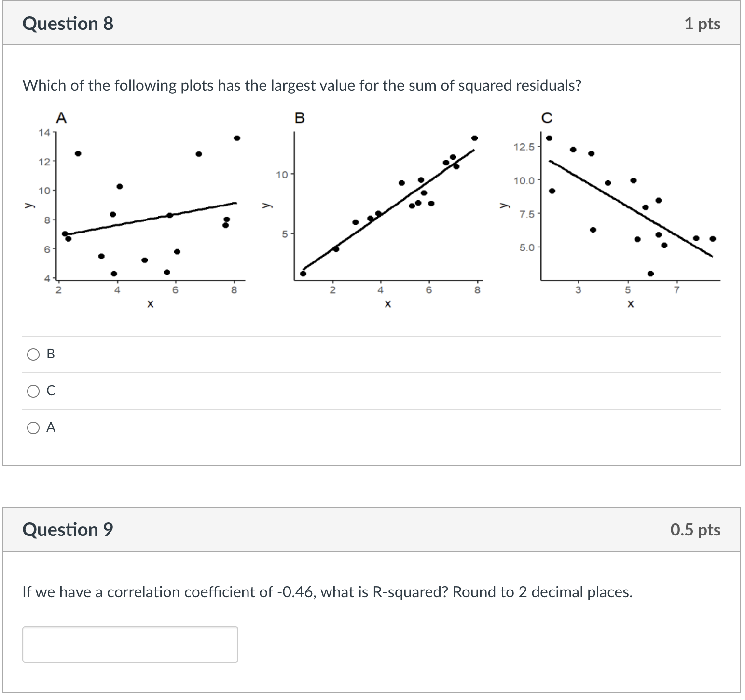Click the scatter plot labeled A
Image resolution: width=745 pixels, height=700 pixels.
145,203
